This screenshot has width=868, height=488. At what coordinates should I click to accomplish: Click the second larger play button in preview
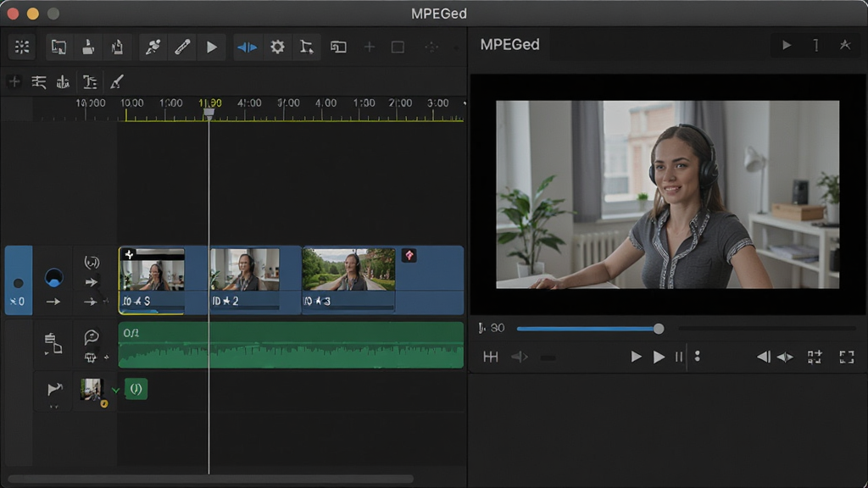[659, 358]
